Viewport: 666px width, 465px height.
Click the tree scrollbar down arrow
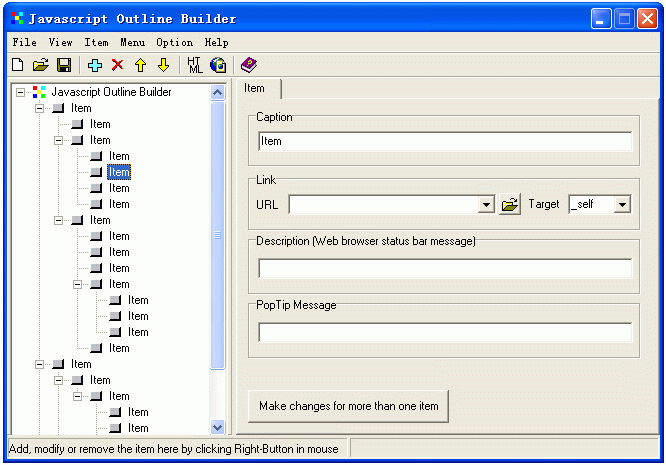click(x=217, y=427)
